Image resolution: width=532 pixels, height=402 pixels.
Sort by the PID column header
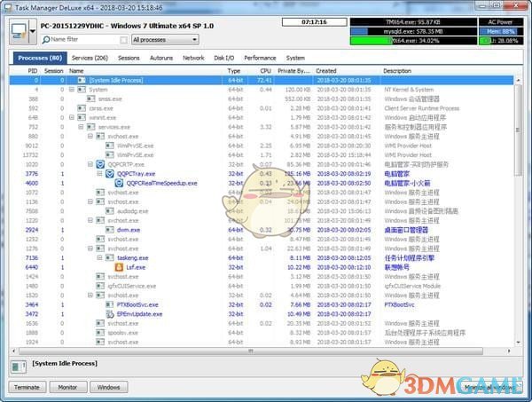point(33,71)
